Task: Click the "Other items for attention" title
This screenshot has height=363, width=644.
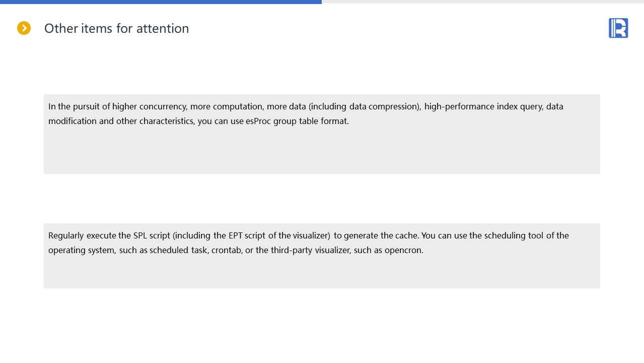Action: (116, 28)
